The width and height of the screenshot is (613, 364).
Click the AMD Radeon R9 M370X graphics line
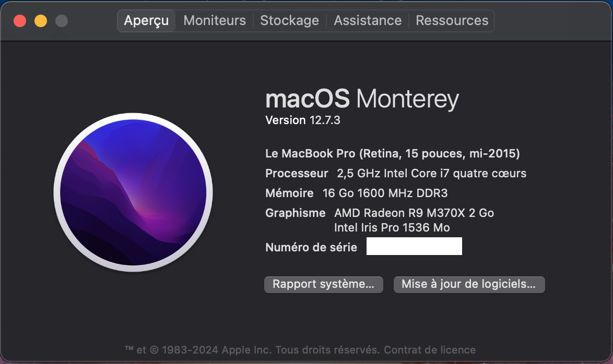[x=414, y=213]
